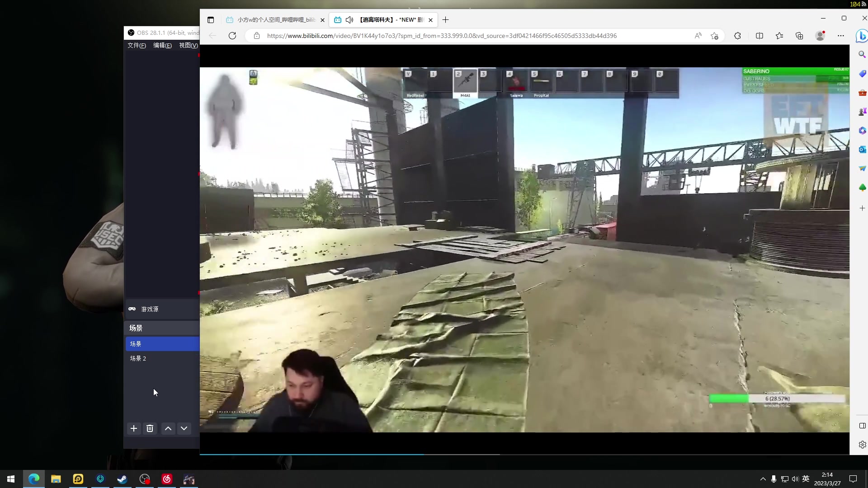868x488 pixels.
Task: Switch the 英 input method indicator
Action: click(806, 479)
